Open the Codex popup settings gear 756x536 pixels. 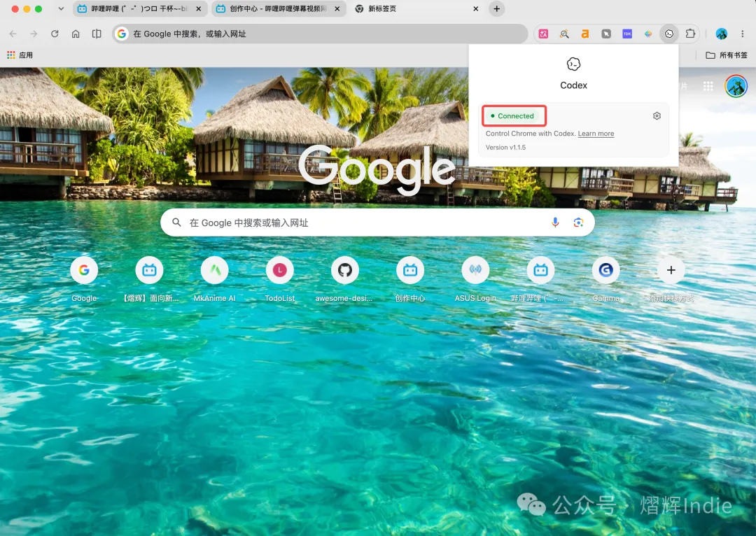click(657, 115)
